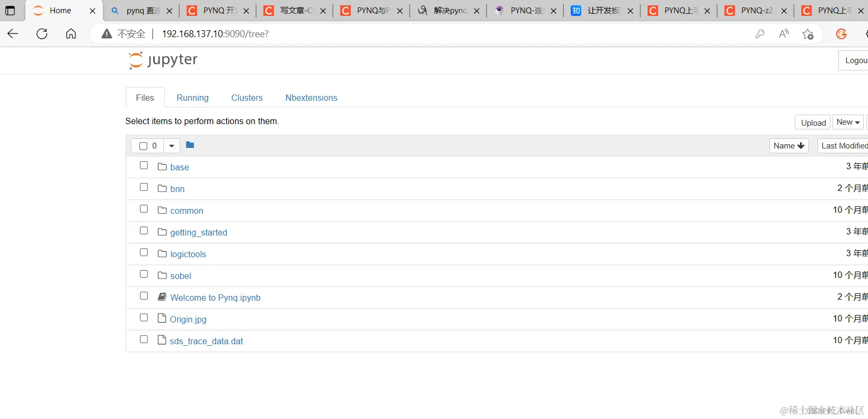Open the Origin.jpg file
The image size is (868, 419).
pyautogui.click(x=188, y=319)
